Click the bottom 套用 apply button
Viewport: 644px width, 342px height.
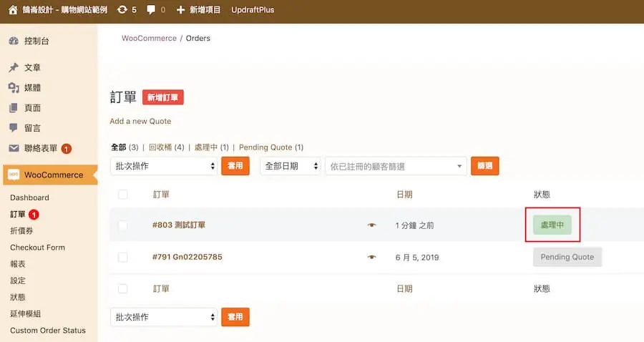(x=235, y=317)
